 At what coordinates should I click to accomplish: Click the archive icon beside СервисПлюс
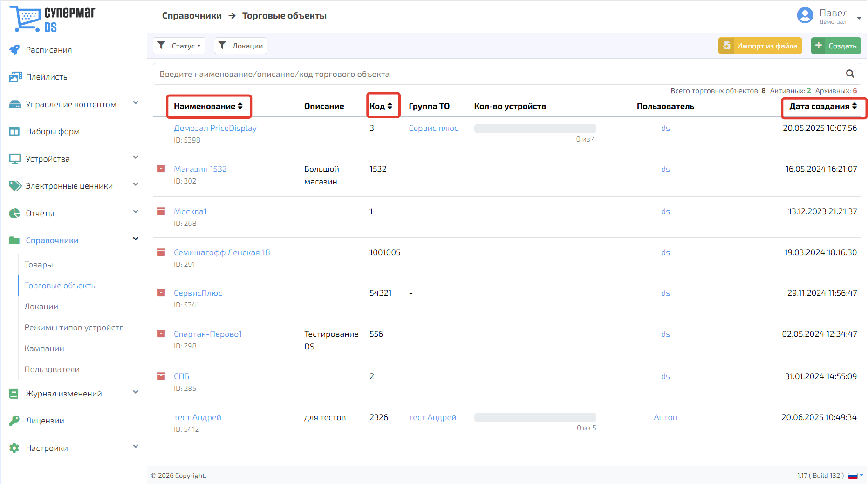click(x=161, y=293)
